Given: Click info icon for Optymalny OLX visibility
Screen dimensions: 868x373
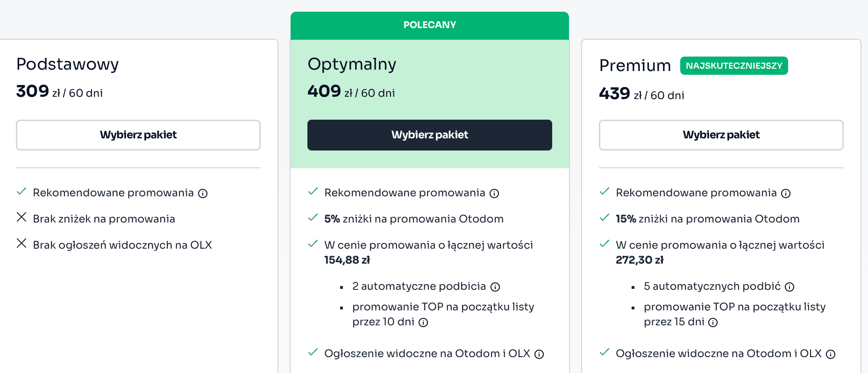Looking at the screenshot, I should coord(539,354).
